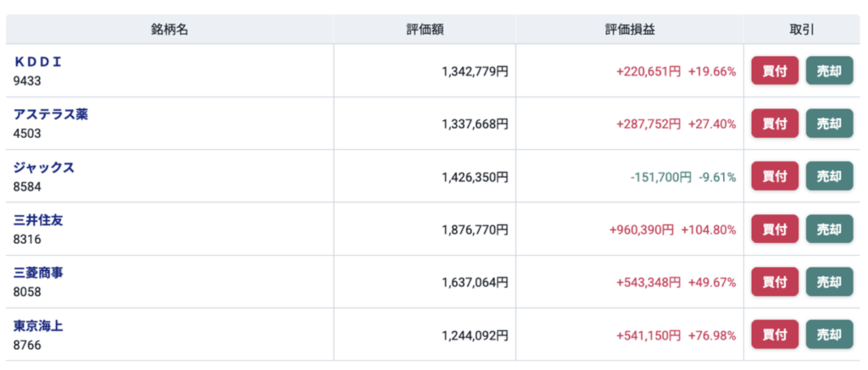Open the ジャックス stock name link

tap(44, 167)
